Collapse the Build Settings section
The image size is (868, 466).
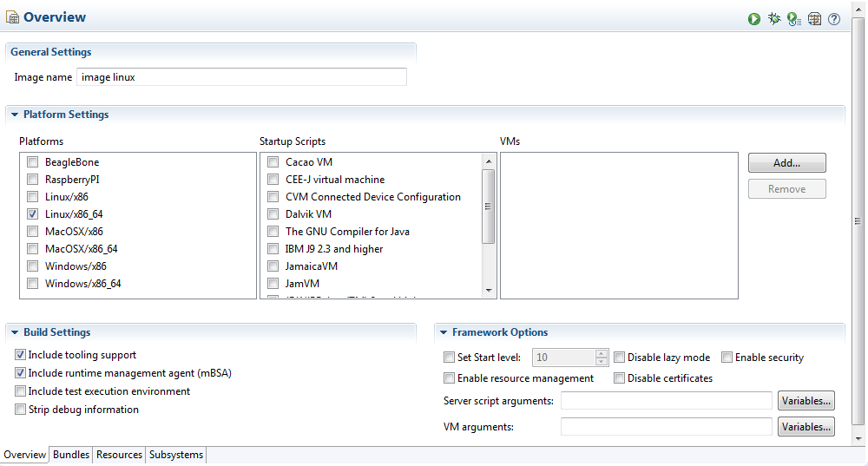15,332
